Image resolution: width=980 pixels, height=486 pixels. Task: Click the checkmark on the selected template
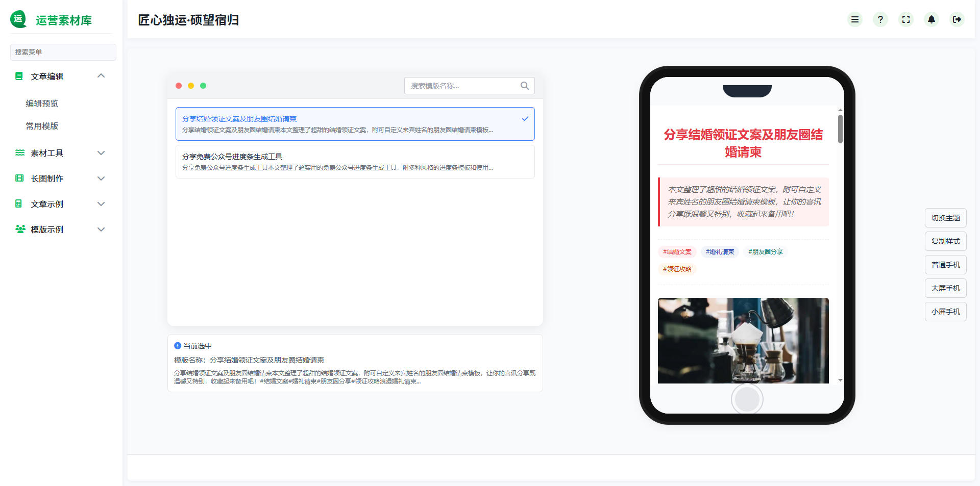pos(525,118)
